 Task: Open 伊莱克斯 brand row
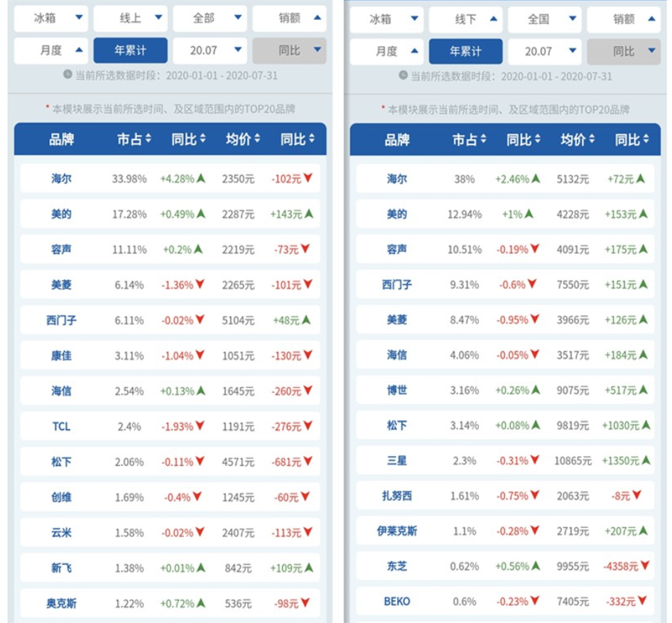point(505,531)
